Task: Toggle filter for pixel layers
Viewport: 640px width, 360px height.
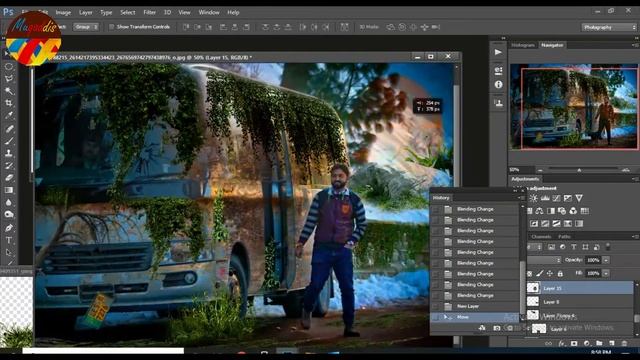Action: tap(551, 247)
